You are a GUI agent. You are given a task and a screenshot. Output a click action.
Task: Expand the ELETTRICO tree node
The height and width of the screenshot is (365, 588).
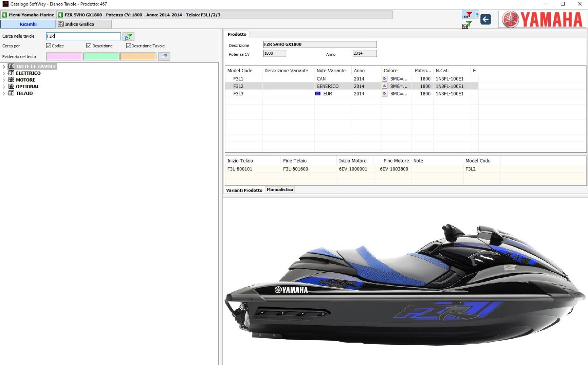tap(4, 73)
